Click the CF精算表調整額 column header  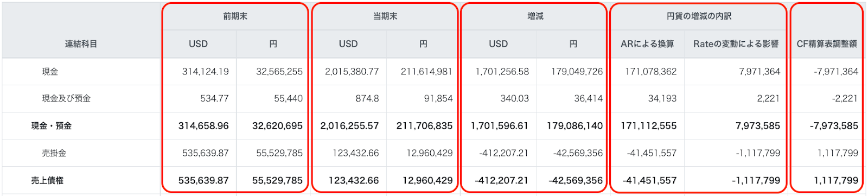click(x=827, y=44)
